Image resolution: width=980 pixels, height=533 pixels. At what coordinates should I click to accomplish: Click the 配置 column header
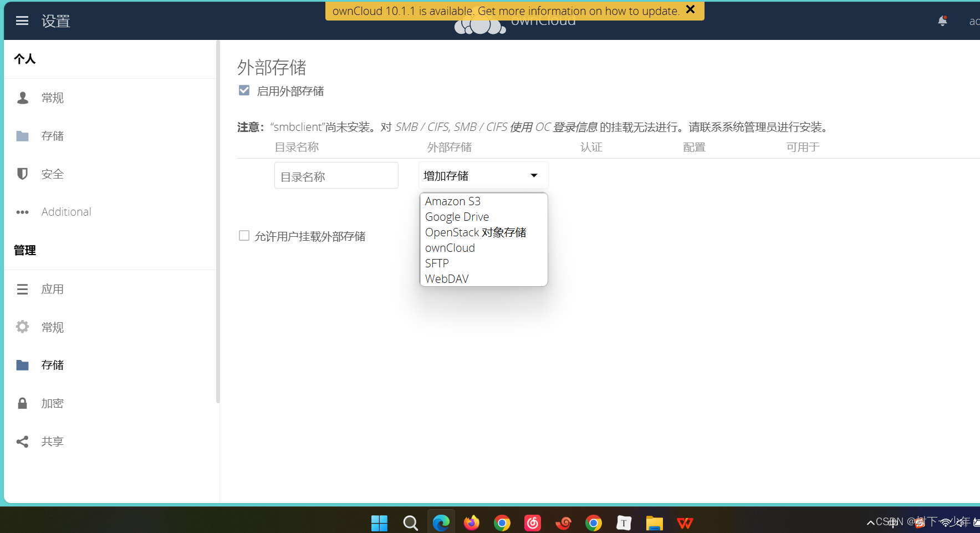click(694, 147)
